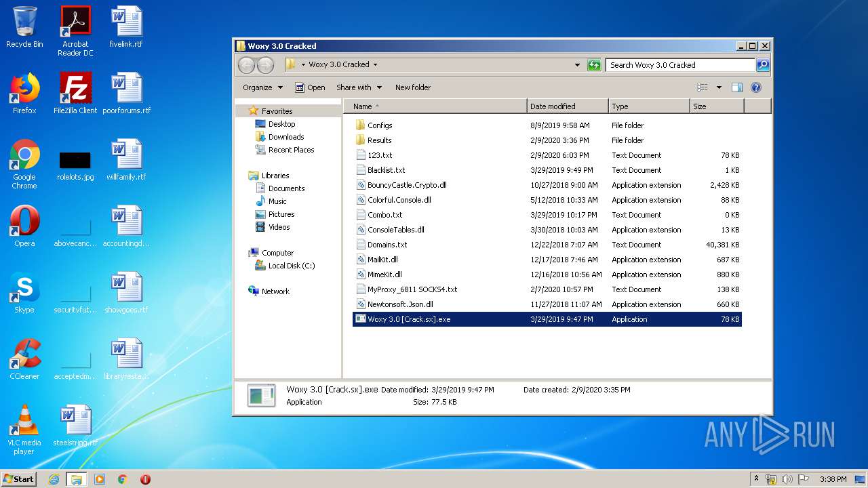
Task: Click the Explorer forward navigation button
Action: pyautogui.click(x=265, y=65)
